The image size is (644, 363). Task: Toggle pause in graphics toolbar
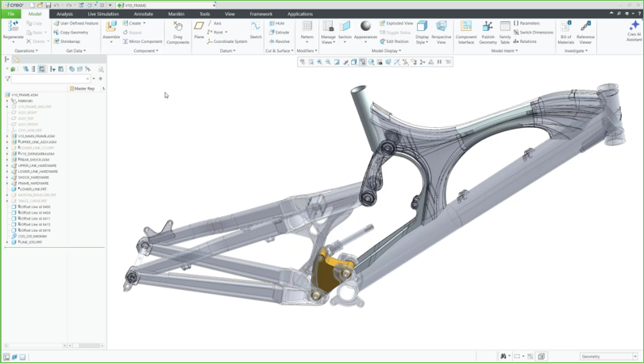click(x=439, y=62)
